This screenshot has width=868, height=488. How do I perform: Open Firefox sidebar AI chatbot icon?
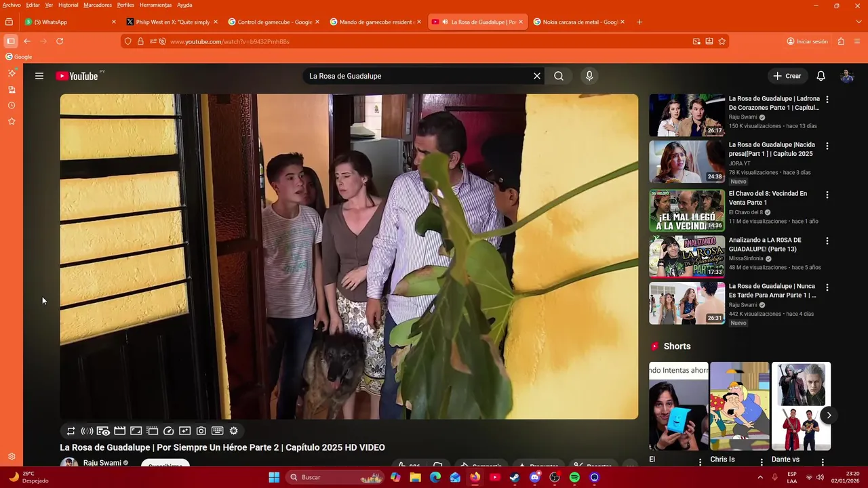pos(12,73)
